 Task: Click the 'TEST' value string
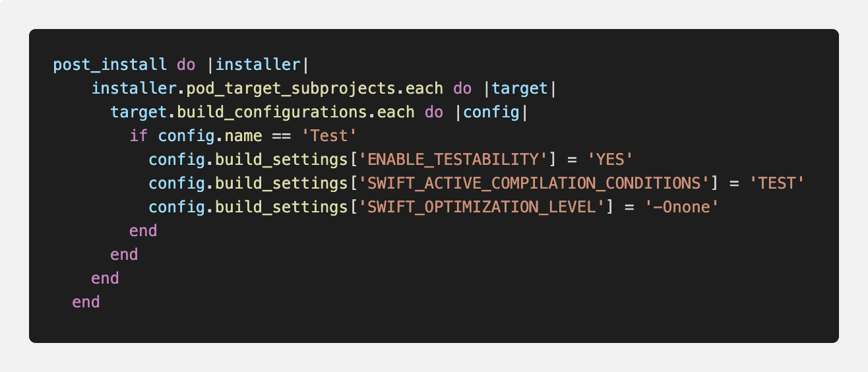click(777, 183)
